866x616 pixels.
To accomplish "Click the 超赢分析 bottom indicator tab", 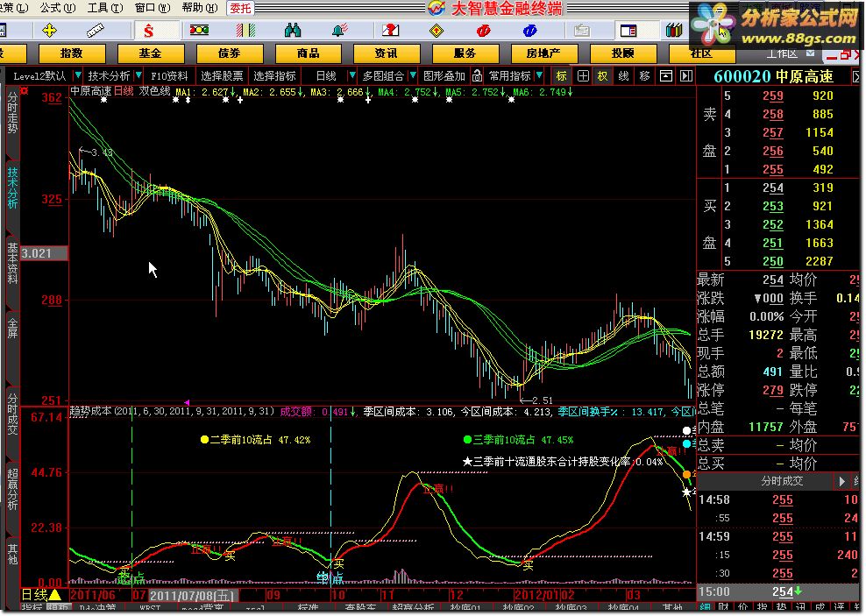I will coord(415,609).
